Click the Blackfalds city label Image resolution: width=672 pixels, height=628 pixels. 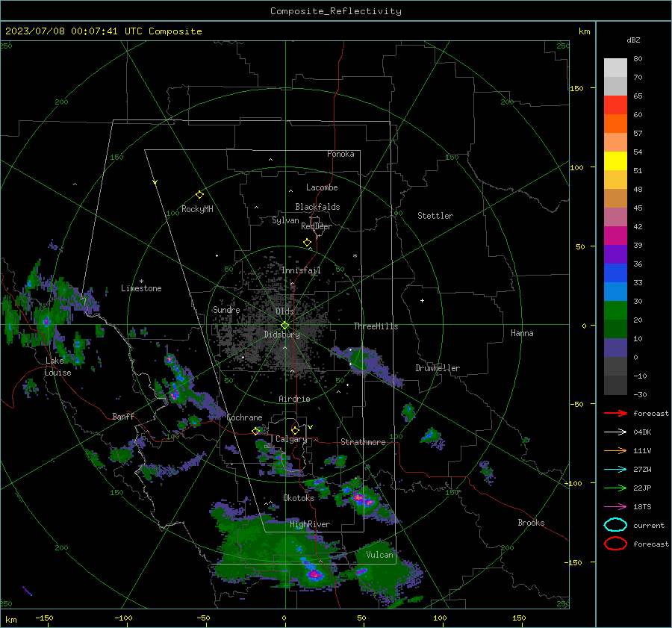[317, 207]
